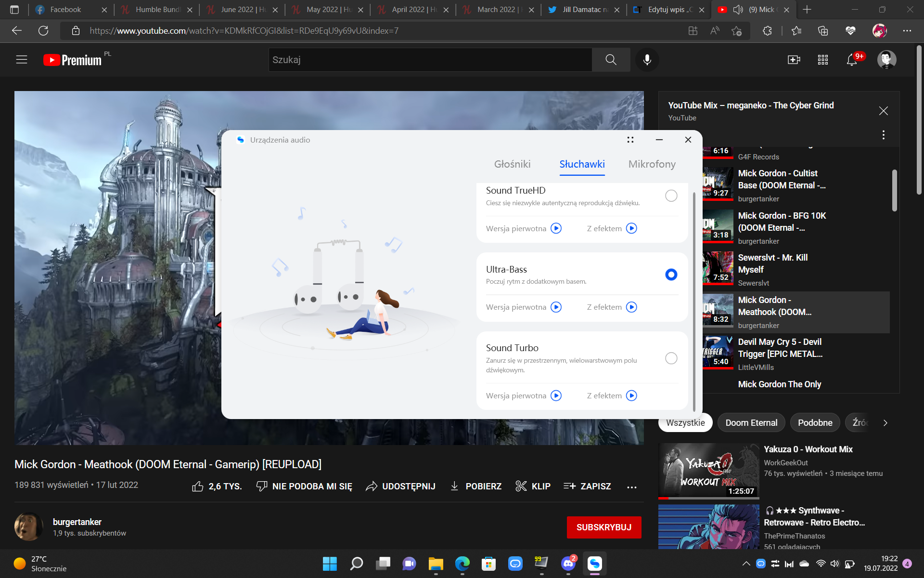This screenshot has height=578, width=924.
Task: Open playlist panel three-dot options
Action: [884, 135]
